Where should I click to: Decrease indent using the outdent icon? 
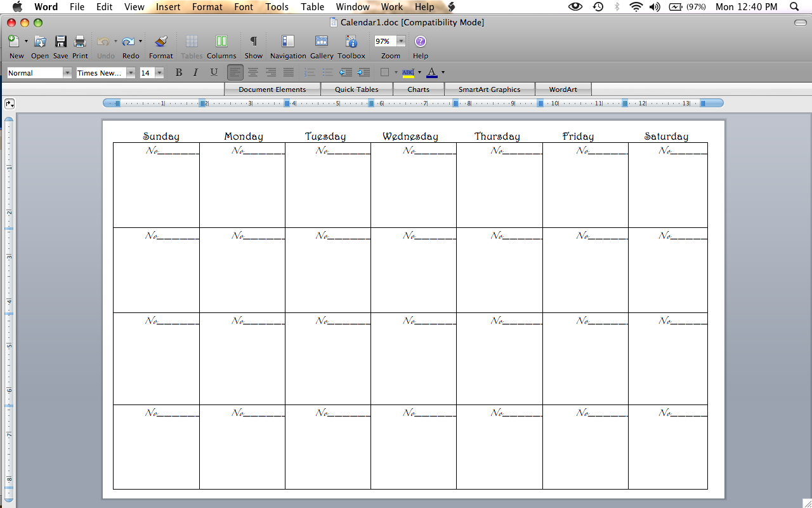click(346, 72)
